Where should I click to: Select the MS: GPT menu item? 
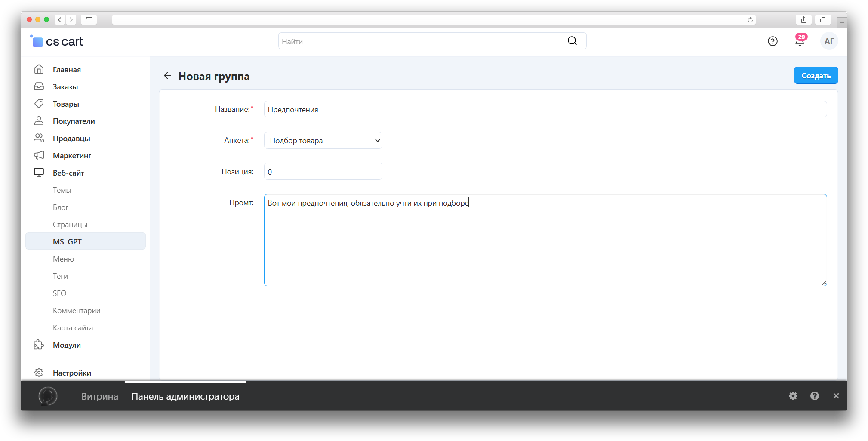(x=68, y=242)
